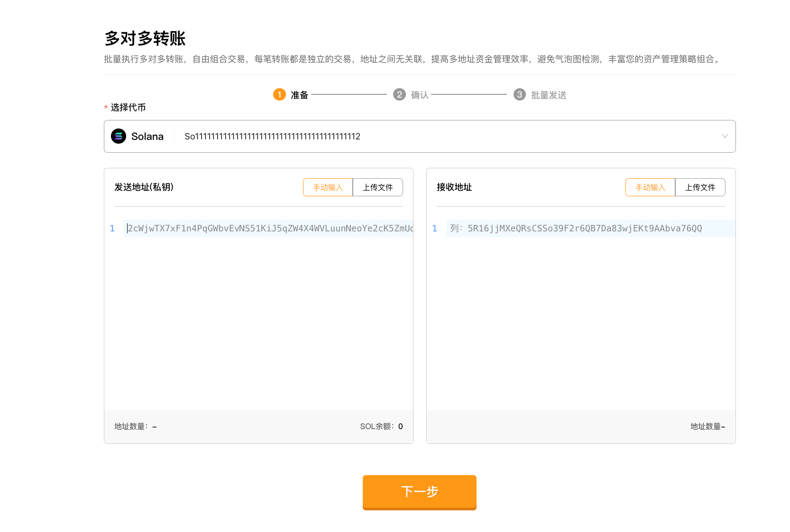This screenshot has width=790, height=532.
Task: Click the sender private key input area
Action: pos(266,228)
